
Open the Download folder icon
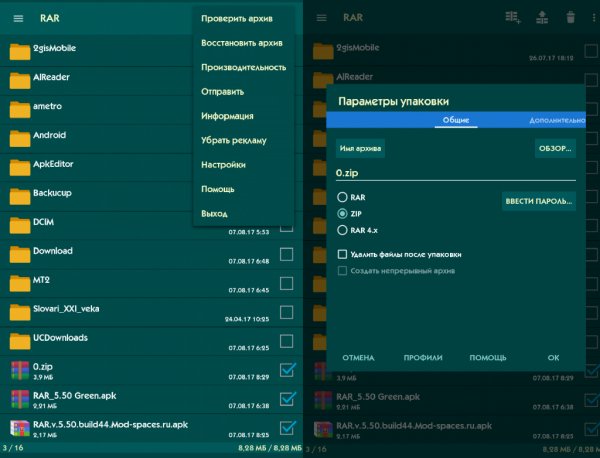click(20, 254)
